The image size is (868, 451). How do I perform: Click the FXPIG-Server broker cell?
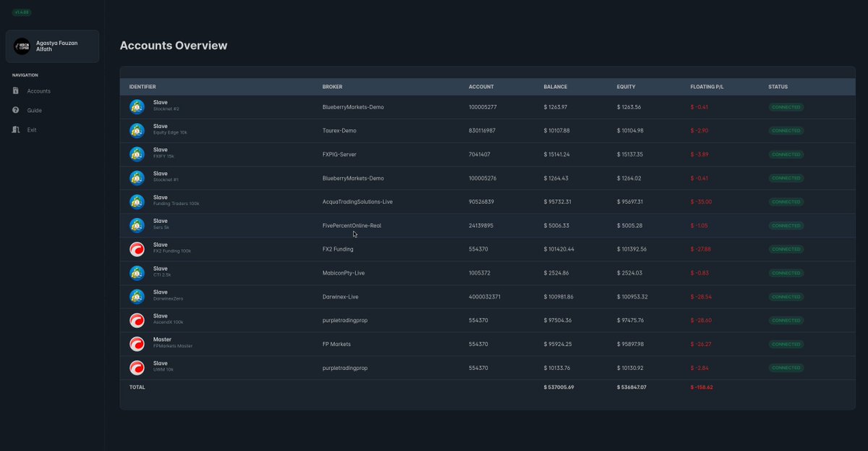pos(339,154)
